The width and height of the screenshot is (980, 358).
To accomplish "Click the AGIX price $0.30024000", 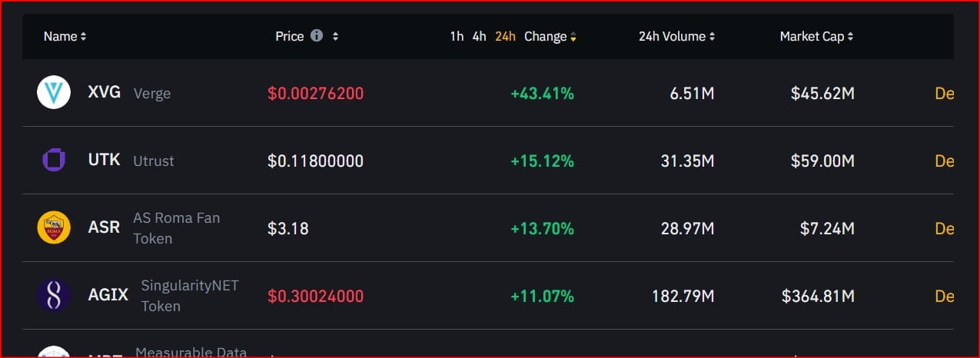I will coord(315,296).
